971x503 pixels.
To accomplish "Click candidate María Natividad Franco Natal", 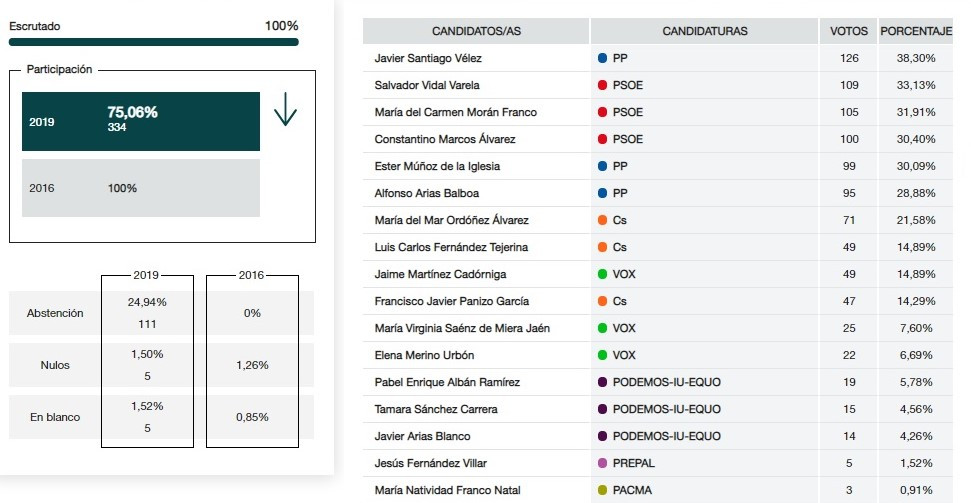I will [447, 491].
